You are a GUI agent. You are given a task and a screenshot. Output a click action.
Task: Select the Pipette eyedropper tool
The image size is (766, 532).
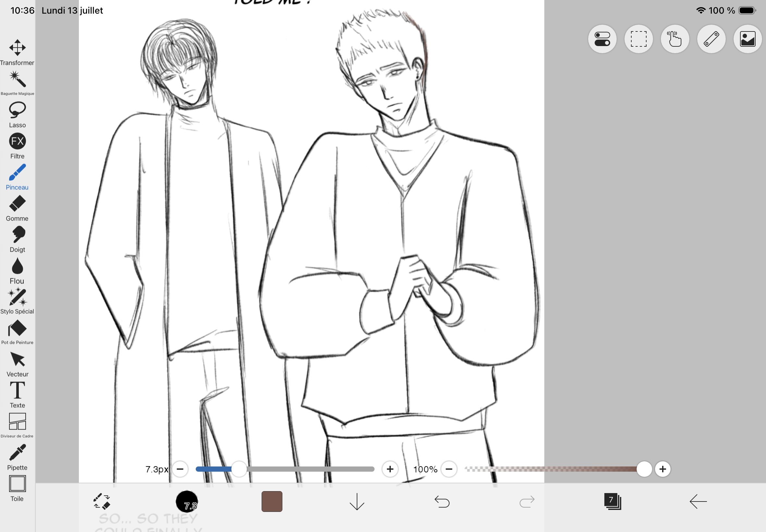[x=17, y=457]
